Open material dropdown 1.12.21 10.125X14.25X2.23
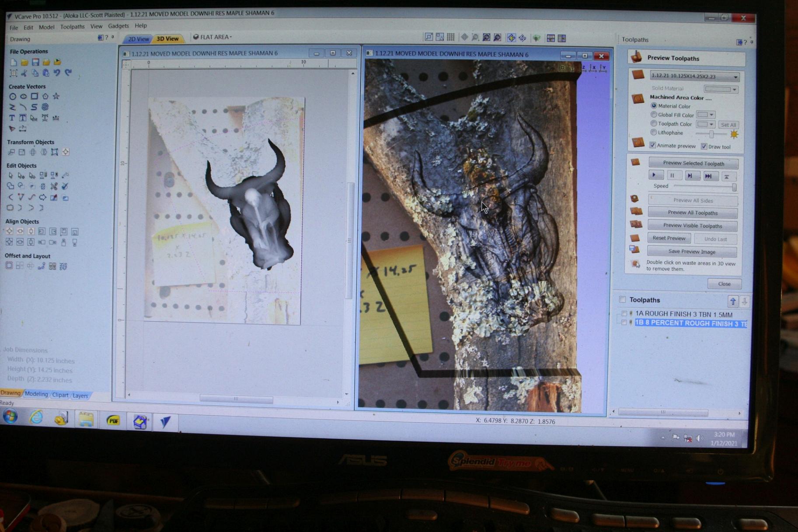798x532 pixels. point(694,76)
